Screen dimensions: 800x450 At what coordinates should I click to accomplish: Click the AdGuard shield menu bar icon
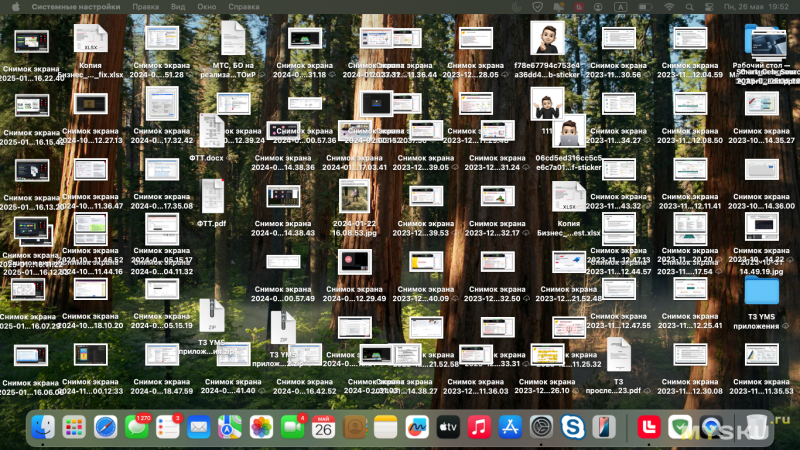click(537, 7)
